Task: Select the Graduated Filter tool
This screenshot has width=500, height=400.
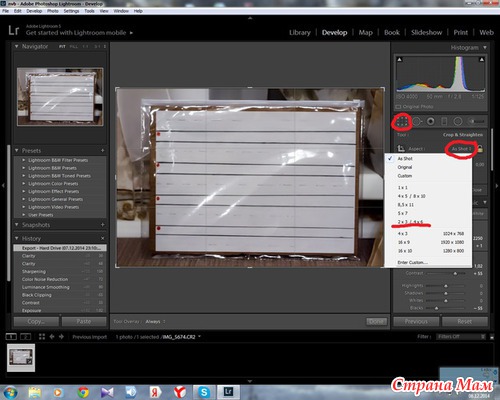Action: tap(444, 121)
